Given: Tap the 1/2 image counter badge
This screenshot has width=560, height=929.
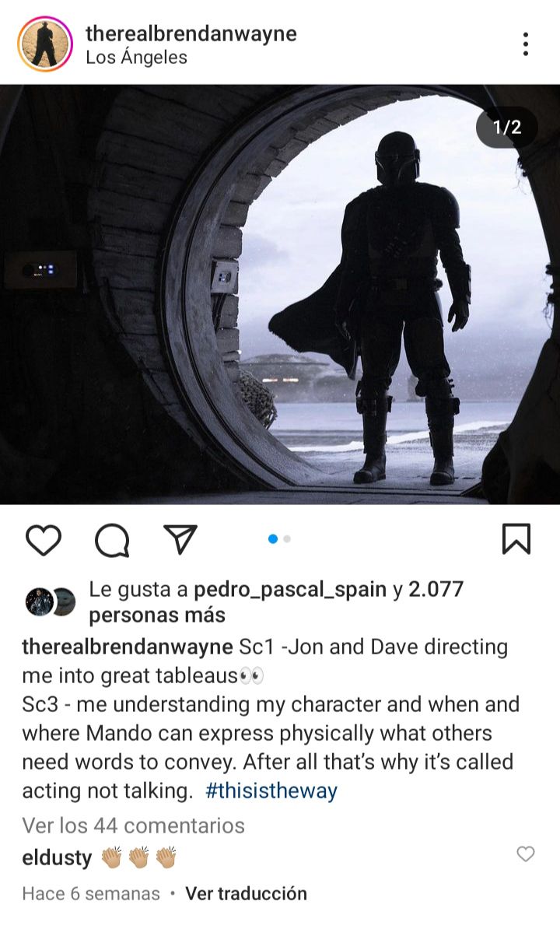Looking at the screenshot, I should pos(507,128).
